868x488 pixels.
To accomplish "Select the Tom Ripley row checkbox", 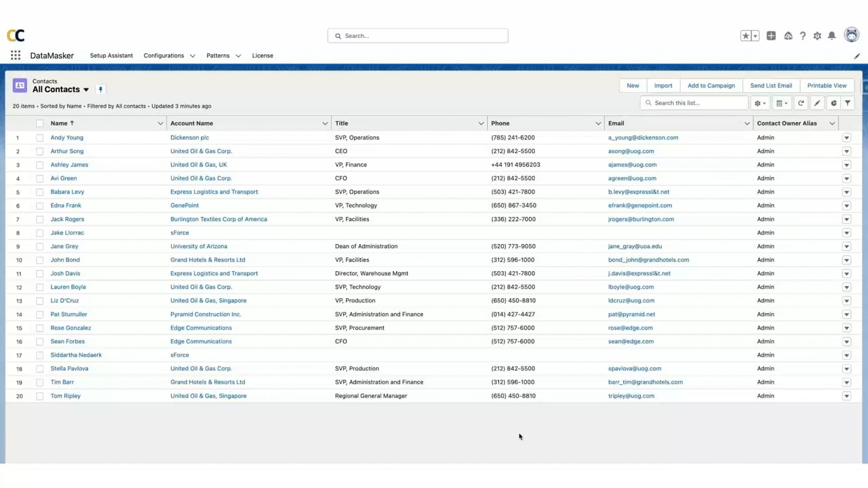I will point(39,396).
